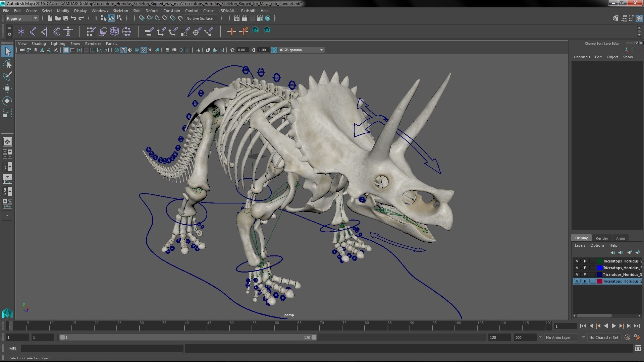Click the No Live Surface field
Image resolution: width=644 pixels, height=362 pixels.
(201, 18)
